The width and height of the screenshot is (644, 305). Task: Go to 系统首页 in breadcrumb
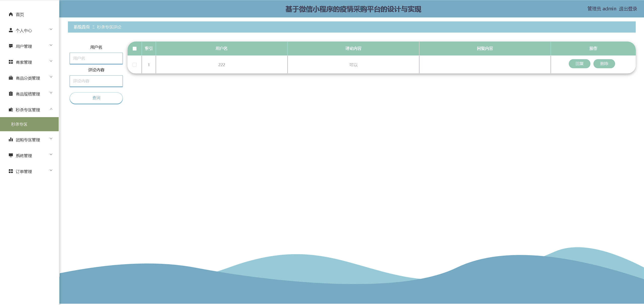(x=82, y=27)
